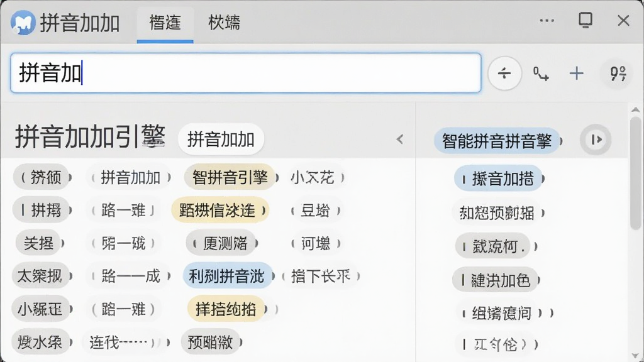This screenshot has width=644, height=362.
Task: Choose grey 拼音加加 chip in candidate grid
Action: click(130, 178)
